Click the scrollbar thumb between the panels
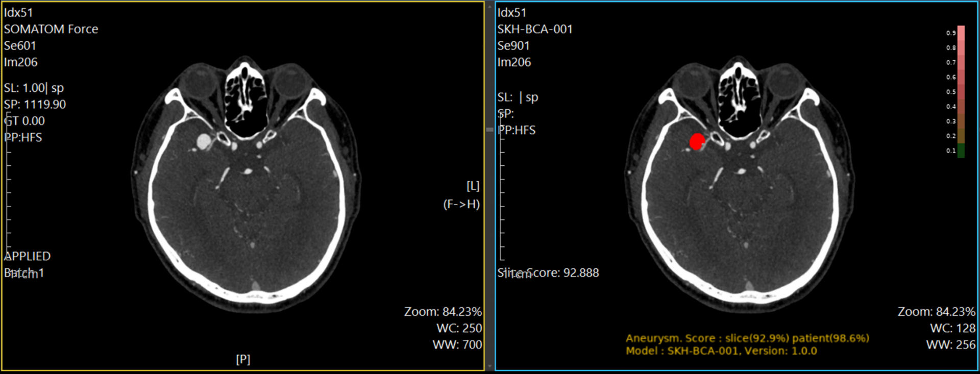 [489, 130]
